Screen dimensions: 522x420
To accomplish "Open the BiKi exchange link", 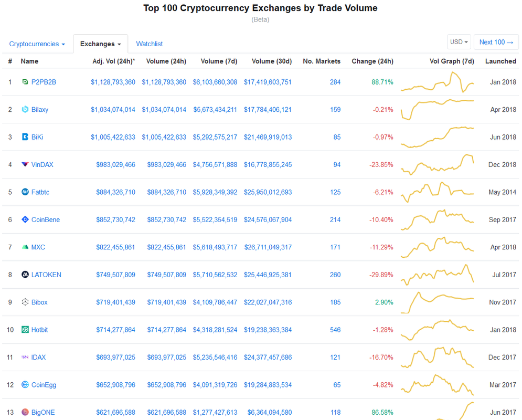I will click(37, 137).
